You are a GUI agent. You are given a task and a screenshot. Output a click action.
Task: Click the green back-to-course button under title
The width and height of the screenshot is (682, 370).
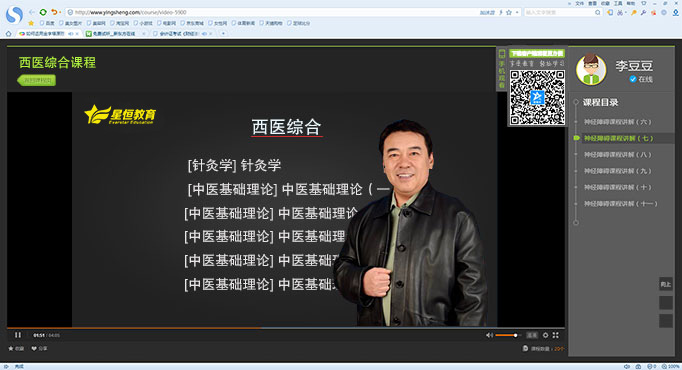pos(37,80)
